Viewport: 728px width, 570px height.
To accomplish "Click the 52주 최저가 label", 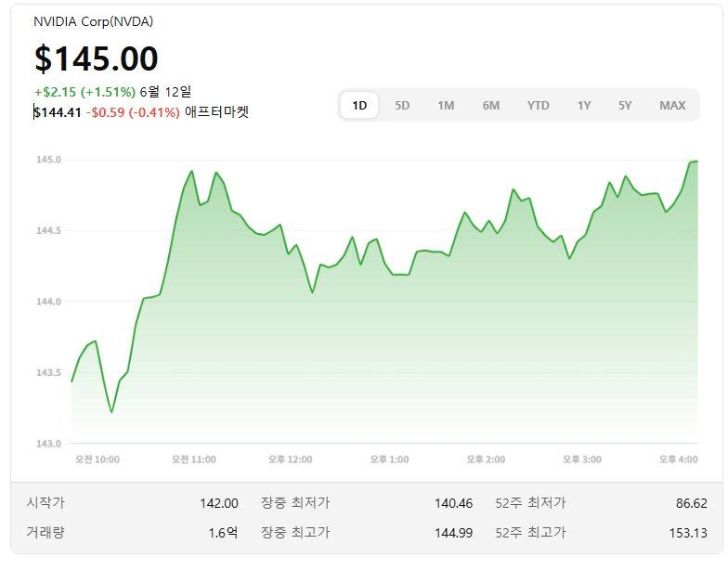I will click(531, 503).
